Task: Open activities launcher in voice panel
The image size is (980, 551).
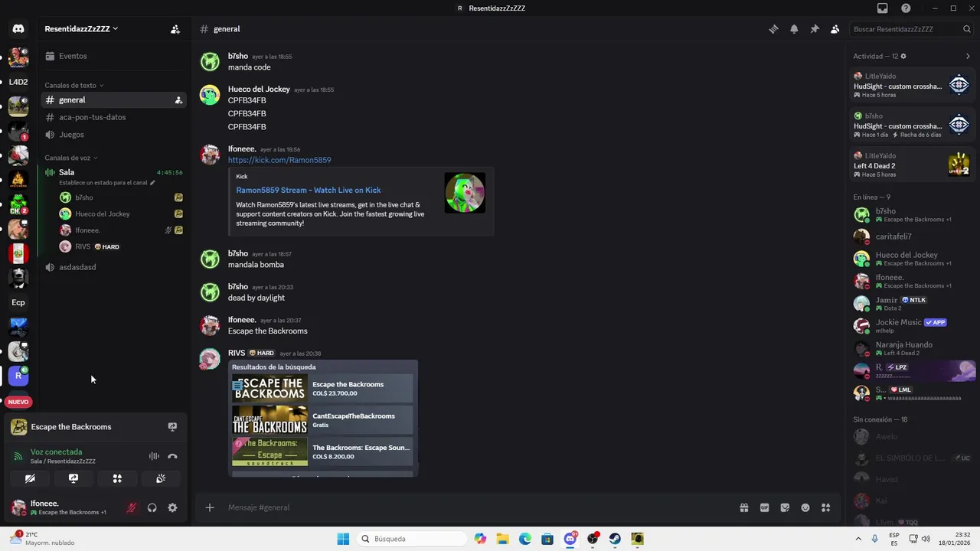Action: pos(117,478)
